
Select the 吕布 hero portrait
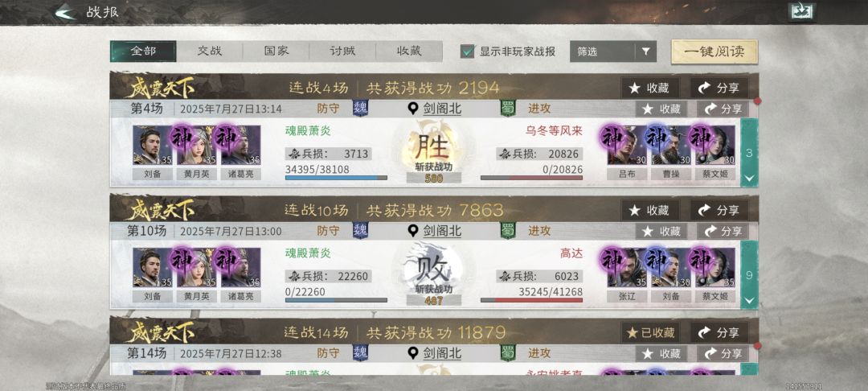coord(626,145)
